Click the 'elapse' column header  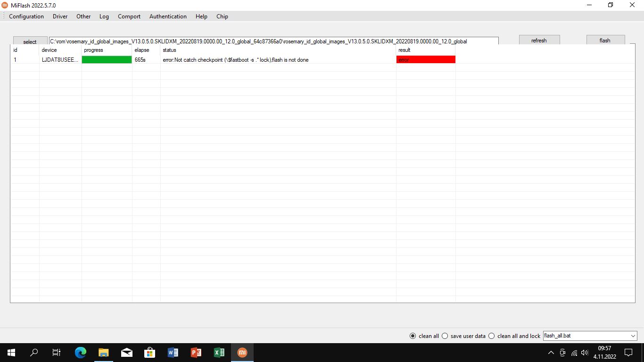pyautogui.click(x=146, y=50)
